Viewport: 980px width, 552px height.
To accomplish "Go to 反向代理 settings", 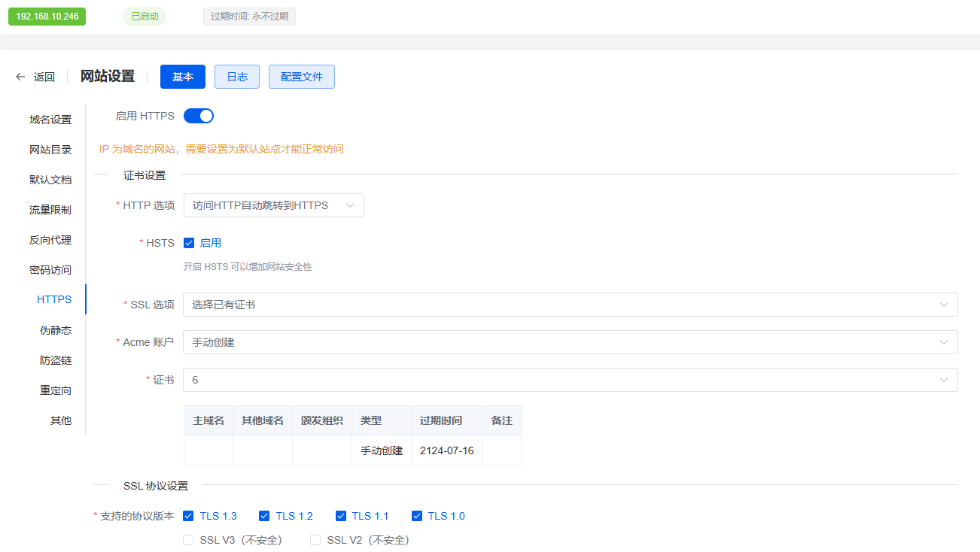I will [x=50, y=240].
